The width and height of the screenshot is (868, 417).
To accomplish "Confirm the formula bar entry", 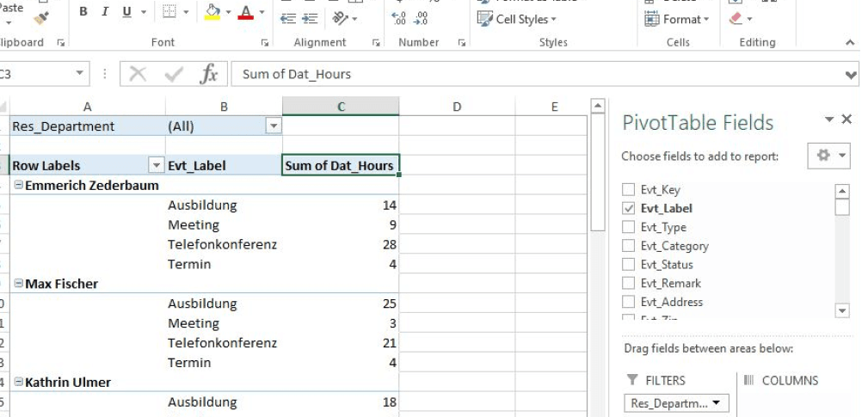I will [174, 74].
